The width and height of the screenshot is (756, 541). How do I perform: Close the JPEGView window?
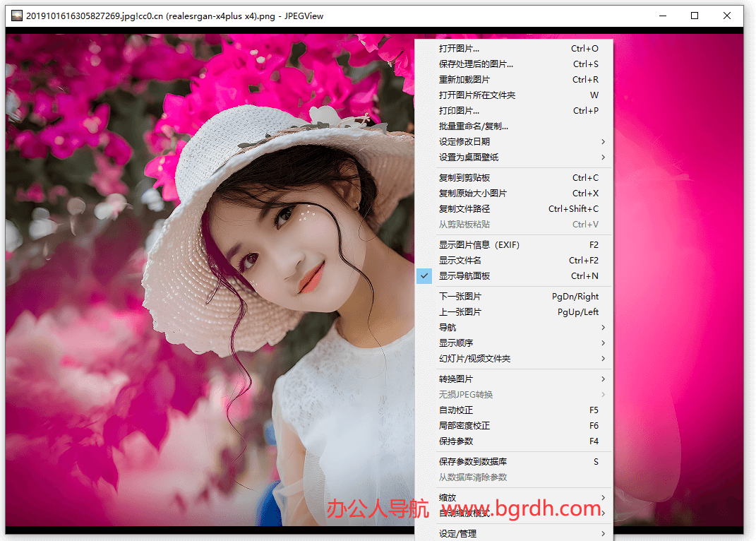coord(727,16)
